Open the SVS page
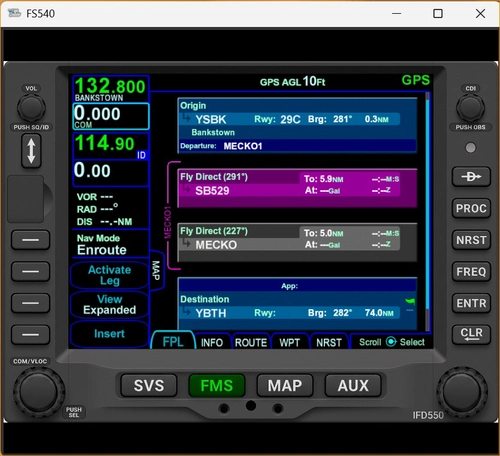 (x=149, y=386)
